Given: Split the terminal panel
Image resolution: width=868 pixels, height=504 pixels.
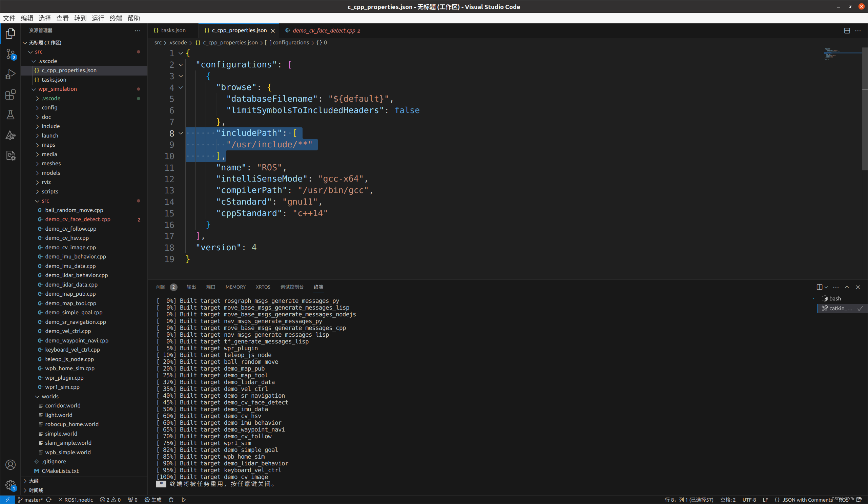Looking at the screenshot, I should (820, 287).
